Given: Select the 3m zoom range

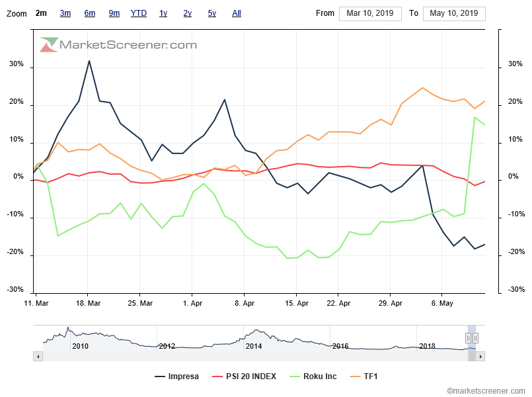Looking at the screenshot, I should pos(65,13).
